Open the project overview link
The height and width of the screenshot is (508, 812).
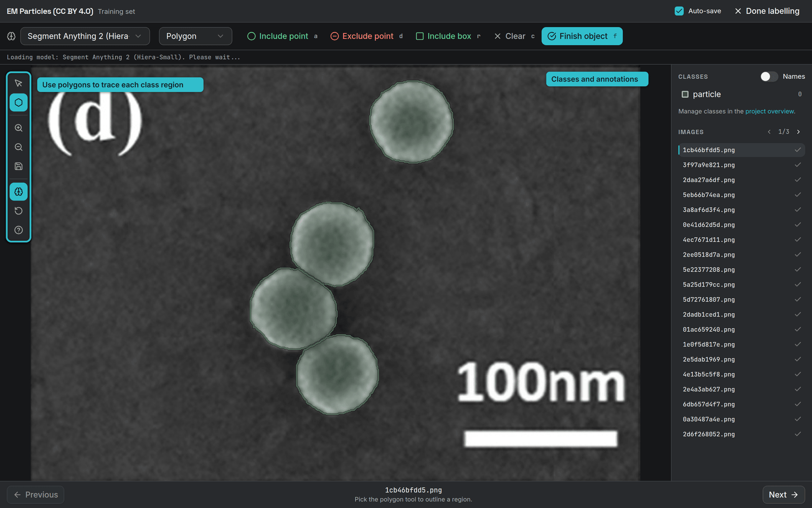click(x=769, y=111)
